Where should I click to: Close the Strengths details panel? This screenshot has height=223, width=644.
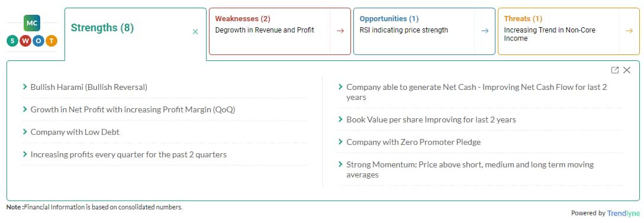[x=627, y=70]
